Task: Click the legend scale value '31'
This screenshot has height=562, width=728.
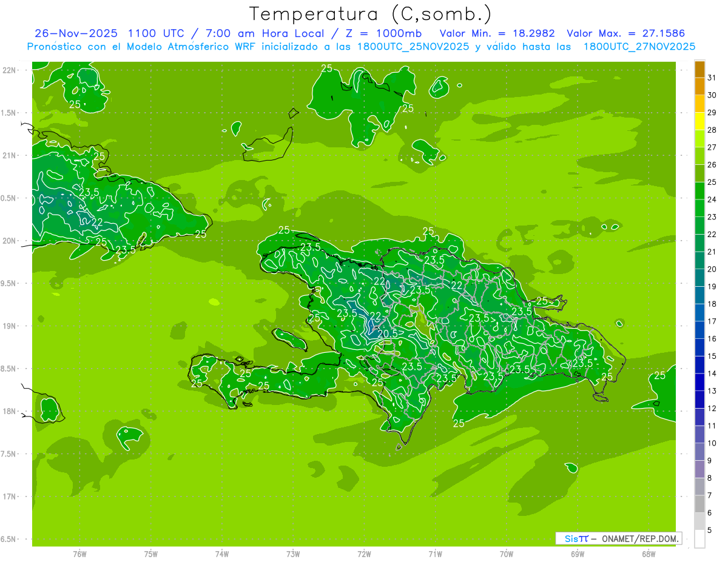Action: coord(712,78)
